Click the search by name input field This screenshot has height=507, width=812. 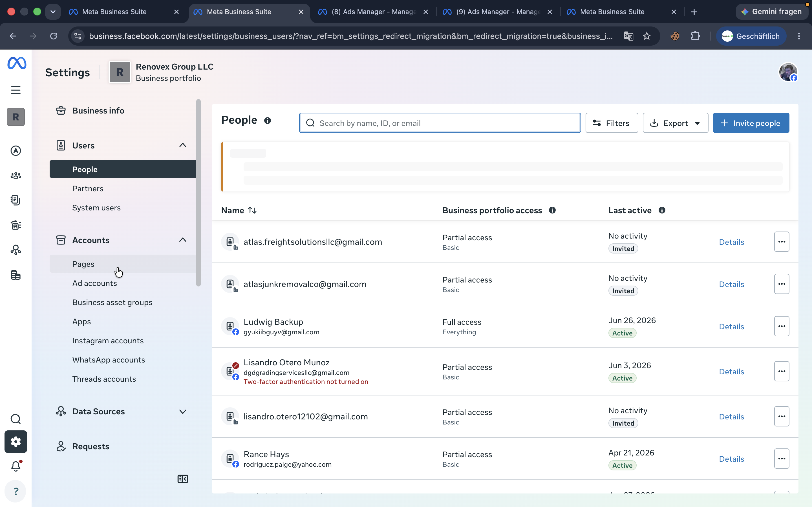[440, 123]
